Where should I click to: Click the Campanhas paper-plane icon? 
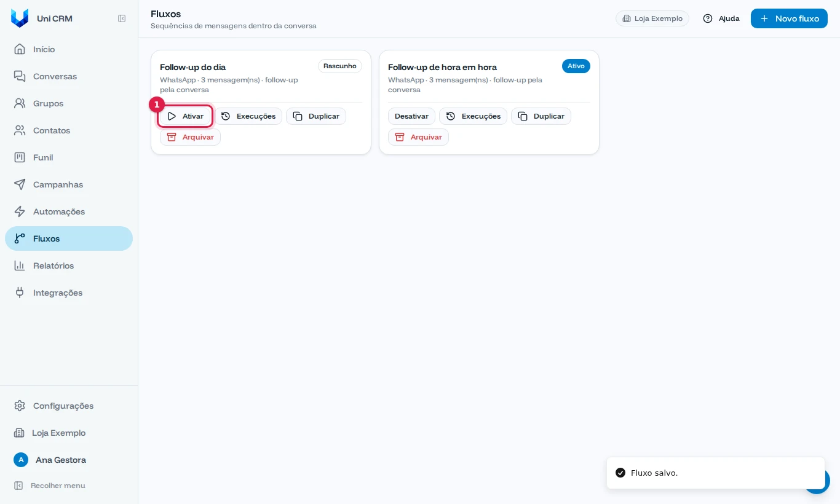[20, 184]
